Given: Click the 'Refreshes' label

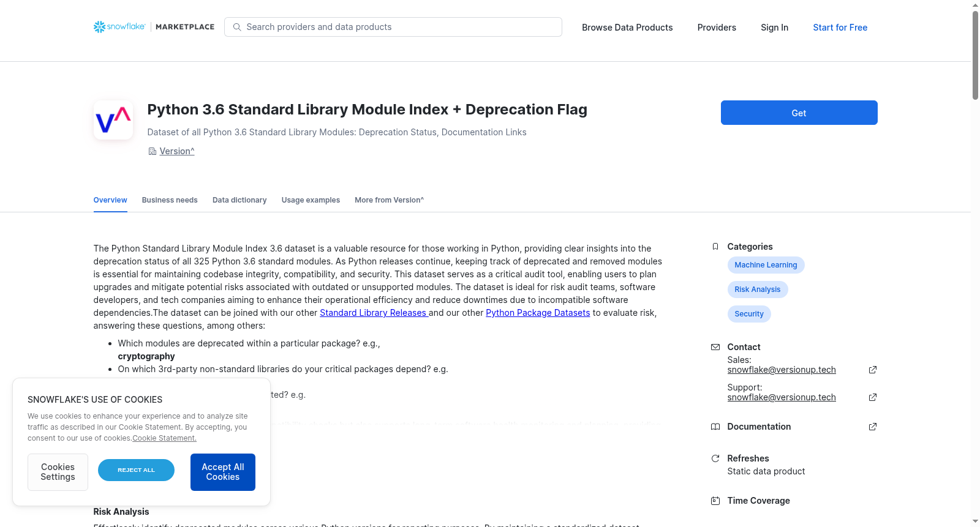Looking at the screenshot, I should 748,458.
